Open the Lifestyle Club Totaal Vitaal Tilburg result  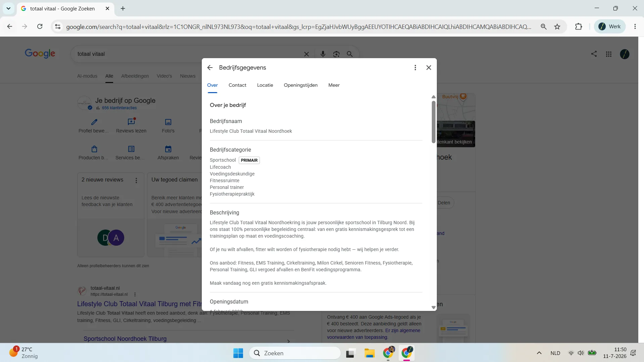point(139,304)
